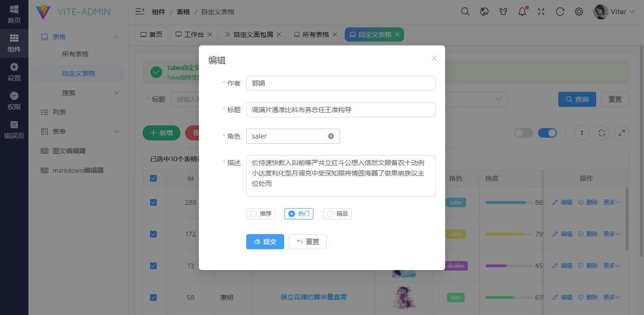Open the article link 装立花律的算华量直需
The image size is (644, 315).
[313, 297]
